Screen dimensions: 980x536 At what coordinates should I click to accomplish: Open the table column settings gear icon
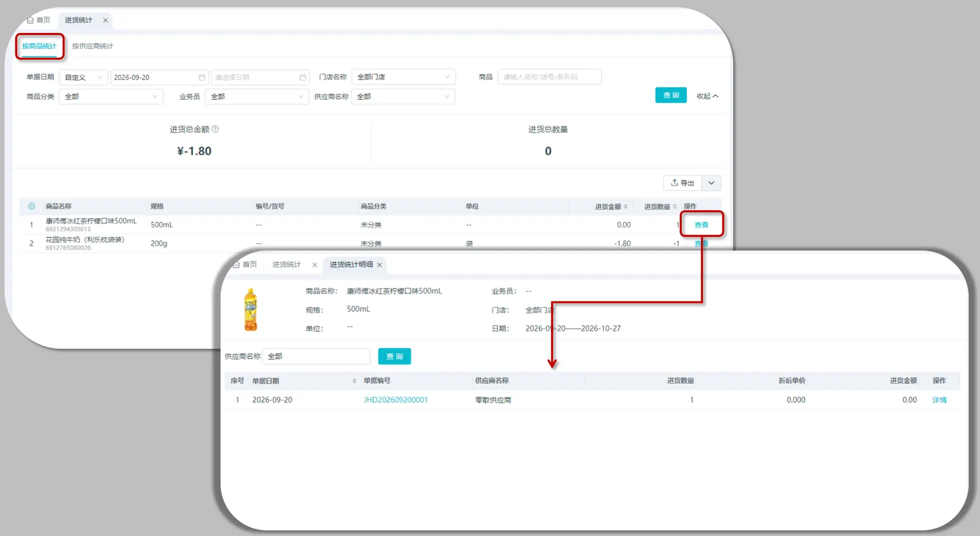pyautogui.click(x=31, y=206)
